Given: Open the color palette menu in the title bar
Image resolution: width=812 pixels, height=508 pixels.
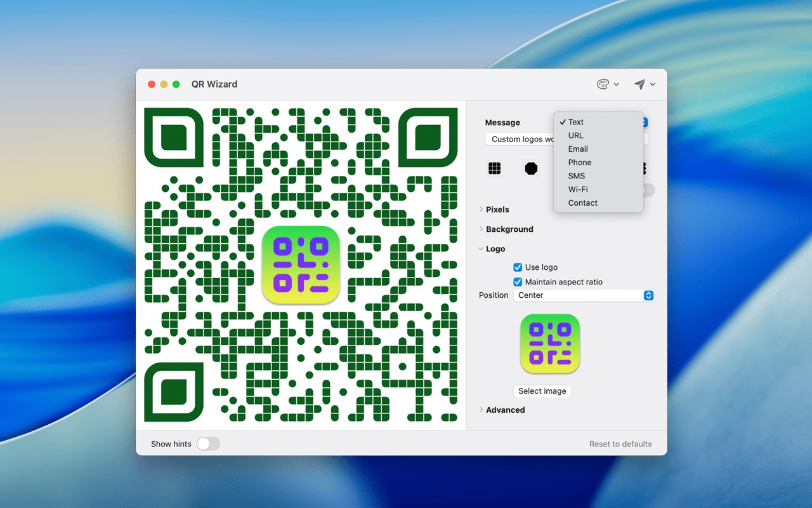Looking at the screenshot, I should pyautogui.click(x=607, y=84).
